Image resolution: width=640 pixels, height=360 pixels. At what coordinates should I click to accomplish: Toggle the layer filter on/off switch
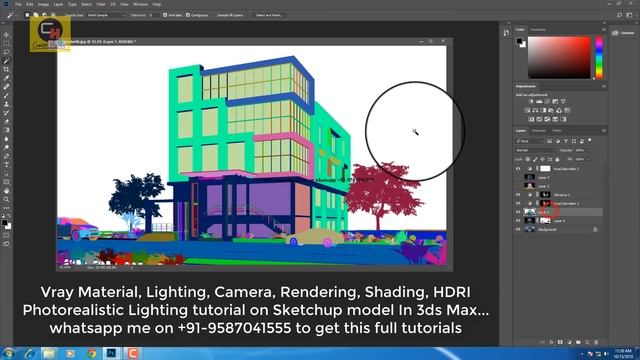(590, 140)
